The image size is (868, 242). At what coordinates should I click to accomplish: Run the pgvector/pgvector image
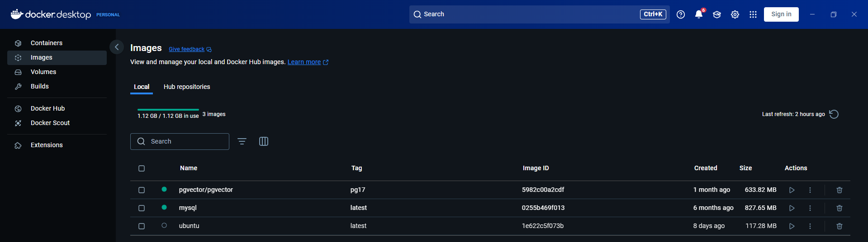[792, 190]
